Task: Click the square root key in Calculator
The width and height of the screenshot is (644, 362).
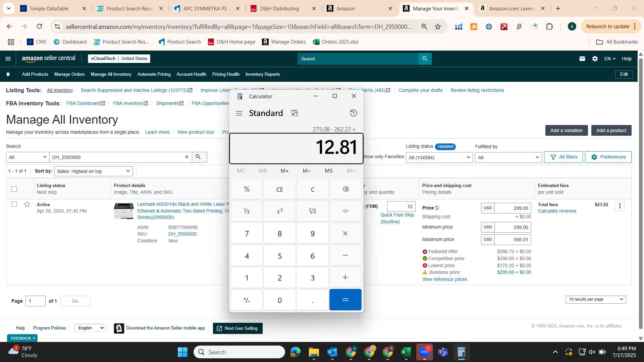Action: (x=312, y=211)
